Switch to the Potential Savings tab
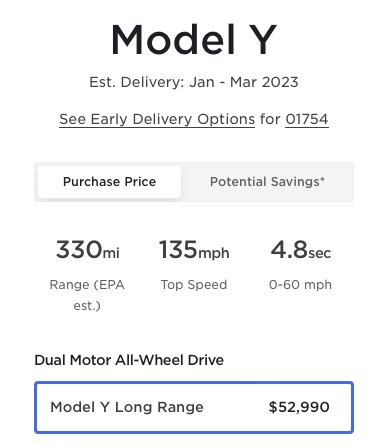The height and width of the screenshot is (446, 389). 267,182
